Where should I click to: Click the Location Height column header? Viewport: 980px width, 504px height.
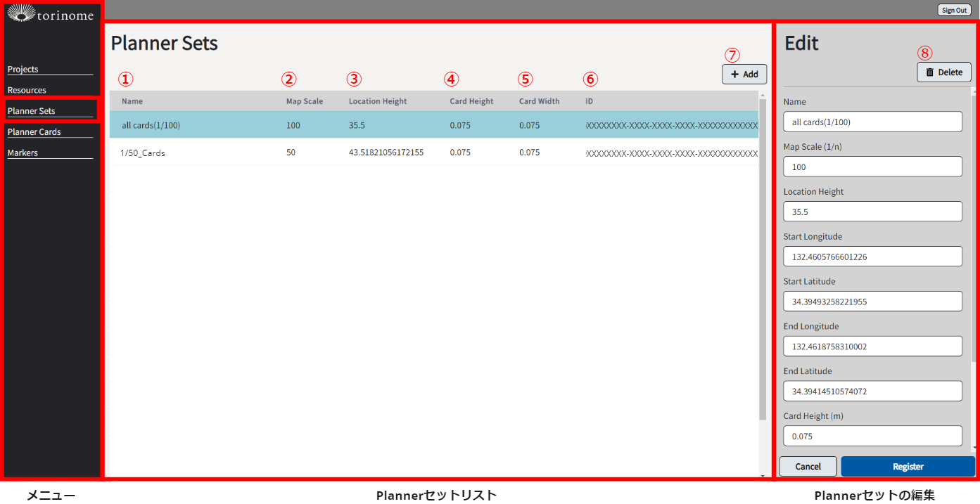[377, 101]
